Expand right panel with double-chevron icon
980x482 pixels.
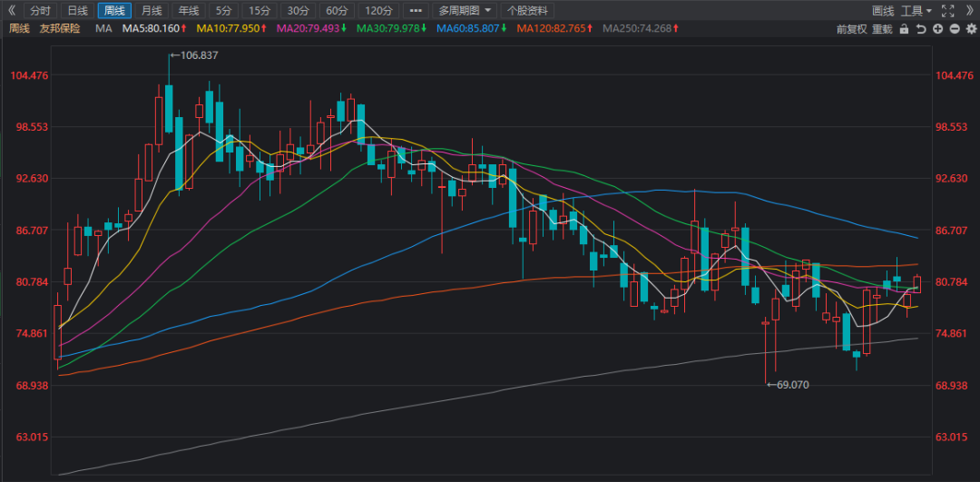[x=968, y=11]
